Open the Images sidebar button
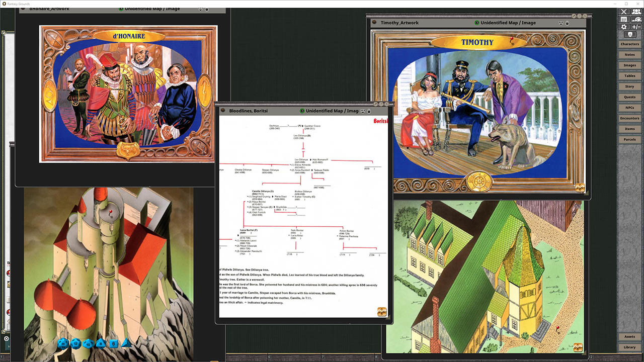The width and height of the screenshot is (644, 362). [630, 65]
